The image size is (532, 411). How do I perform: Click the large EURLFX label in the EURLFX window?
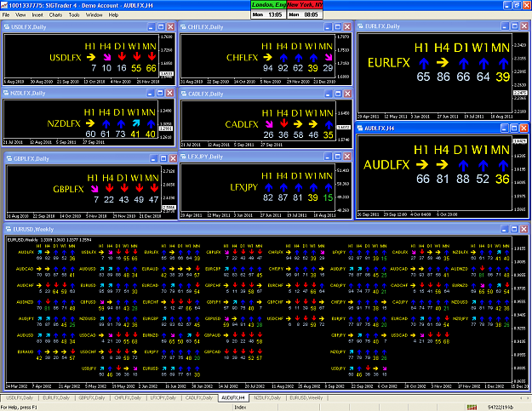click(389, 63)
